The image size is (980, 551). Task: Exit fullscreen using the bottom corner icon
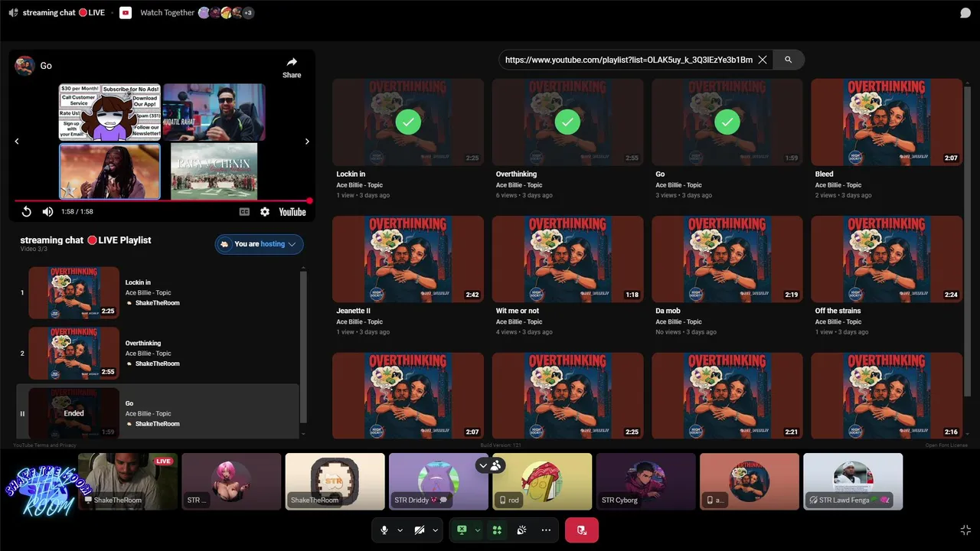click(965, 530)
